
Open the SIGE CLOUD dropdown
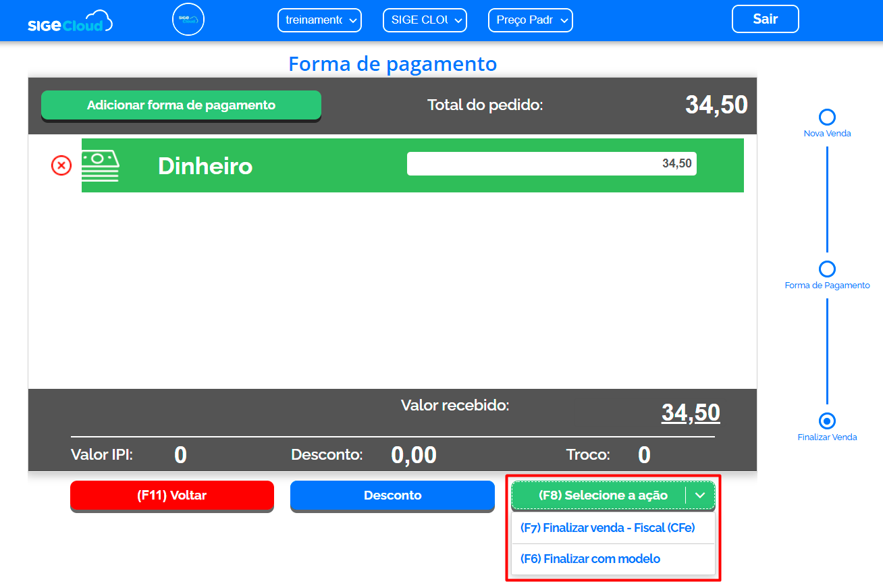pos(425,20)
